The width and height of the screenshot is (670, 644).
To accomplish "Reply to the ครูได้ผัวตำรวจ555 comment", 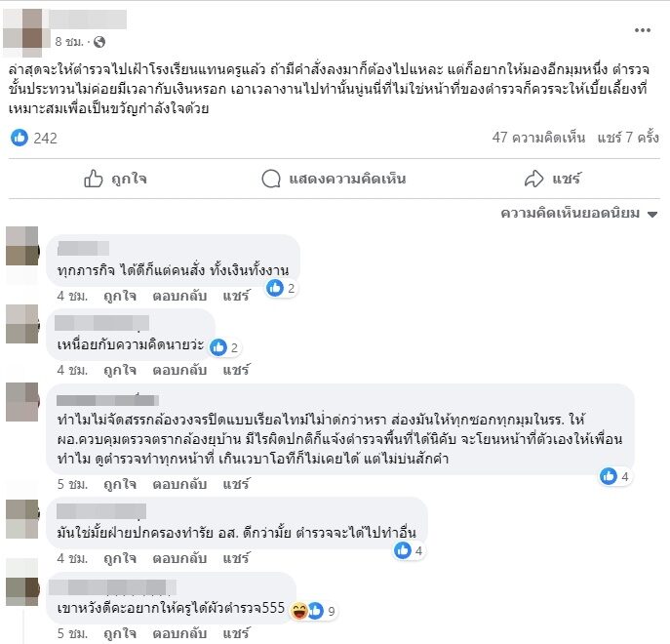I will 179,633.
